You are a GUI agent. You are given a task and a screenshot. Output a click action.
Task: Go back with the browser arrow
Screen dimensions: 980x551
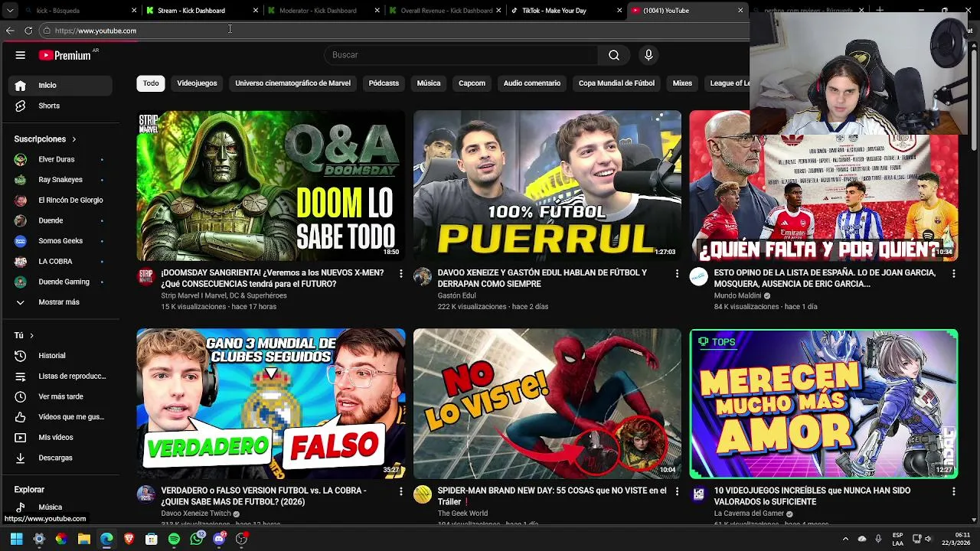pyautogui.click(x=10, y=31)
